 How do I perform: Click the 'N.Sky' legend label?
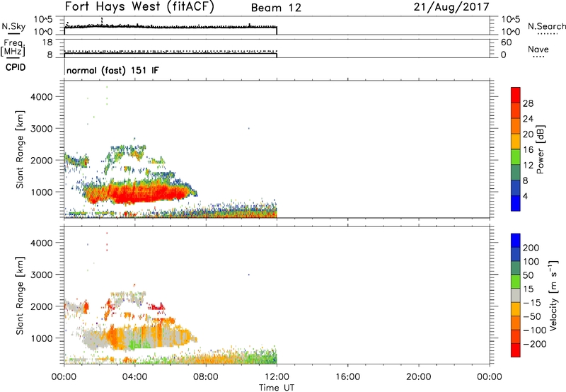pyautogui.click(x=13, y=26)
